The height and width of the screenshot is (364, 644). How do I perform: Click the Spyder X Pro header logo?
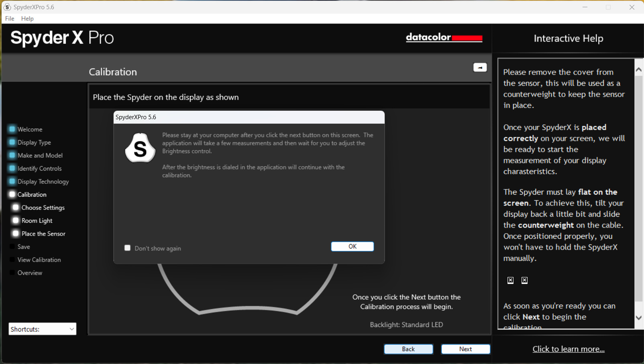pos(62,38)
